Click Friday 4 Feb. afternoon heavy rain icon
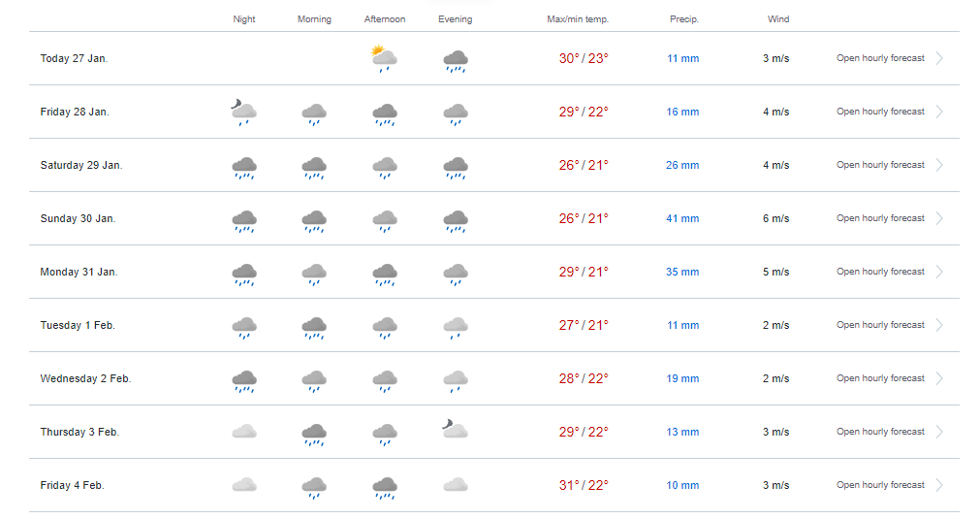Screen dimensions: 980x519 click(x=385, y=488)
